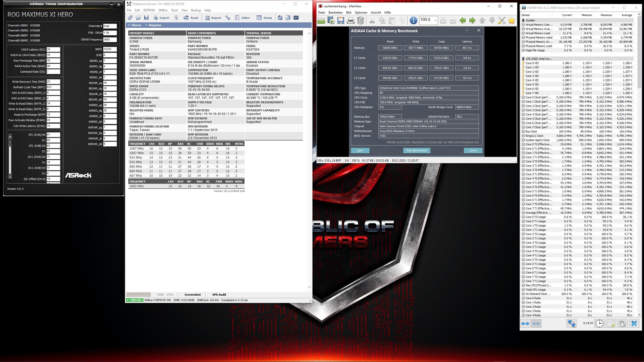Open HWiNFO sensor settings gear icon
This screenshot has width=644, height=362.
point(622,324)
